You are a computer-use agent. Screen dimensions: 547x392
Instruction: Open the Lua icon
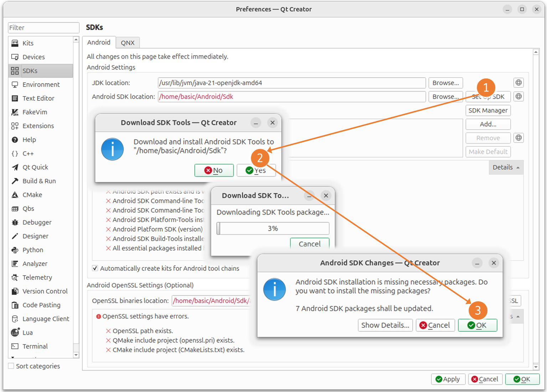(x=15, y=333)
